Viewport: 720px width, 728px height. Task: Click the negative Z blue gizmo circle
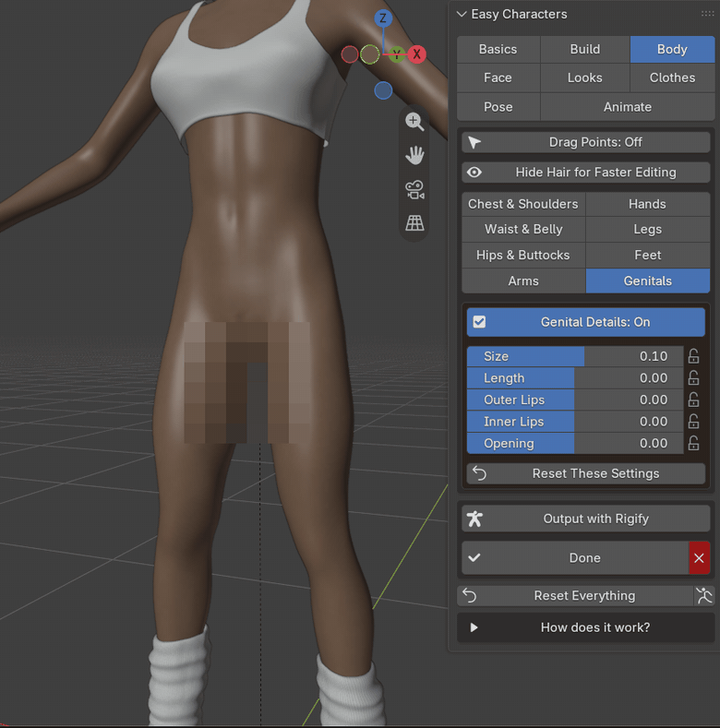383,90
